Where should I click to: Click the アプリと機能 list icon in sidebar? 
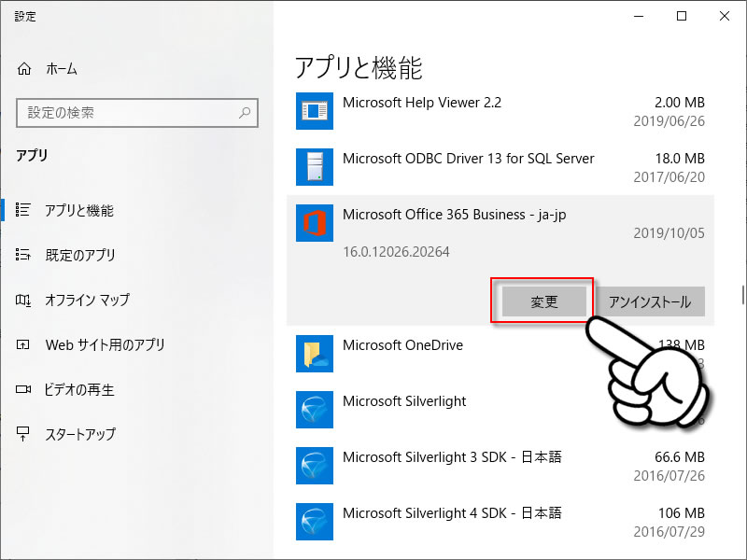pyautogui.click(x=22, y=209)
